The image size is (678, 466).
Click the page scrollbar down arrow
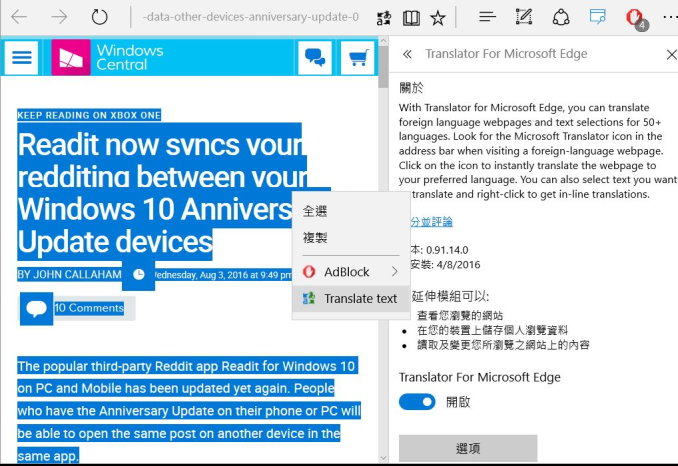click(x=383, y=458)
